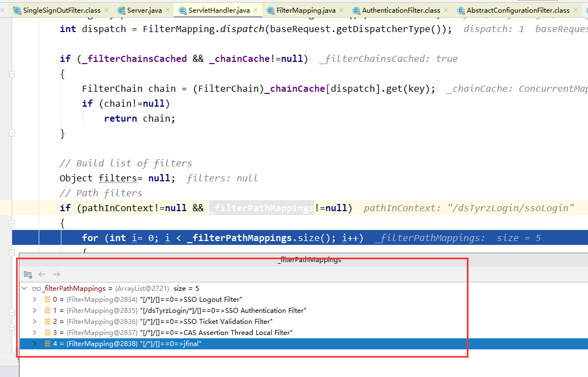Click the 'int dispatch' declaration
This screenshot has height=377, width=588.
coord(256,29)
